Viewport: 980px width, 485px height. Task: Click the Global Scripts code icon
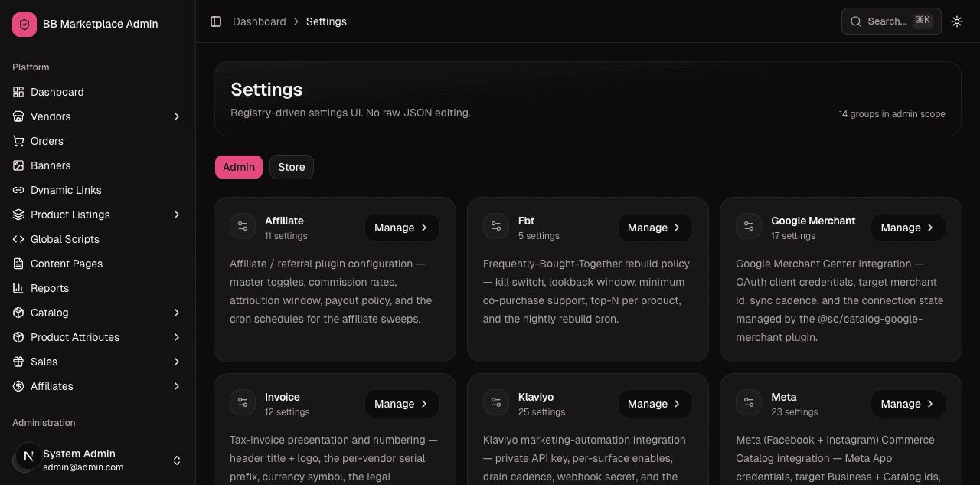click(18, 239)
